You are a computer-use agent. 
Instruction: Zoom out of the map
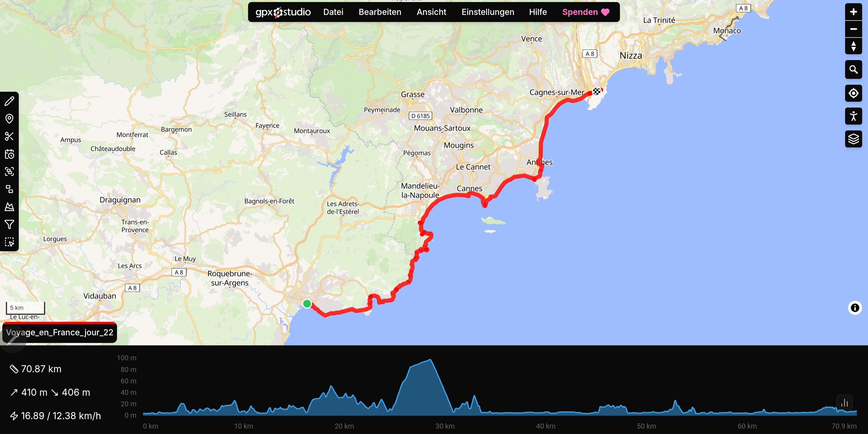tap(853, 29)
